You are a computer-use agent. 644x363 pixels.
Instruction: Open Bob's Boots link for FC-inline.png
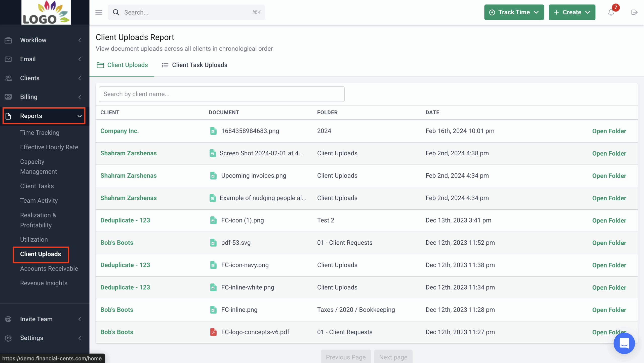pos(117,310)
